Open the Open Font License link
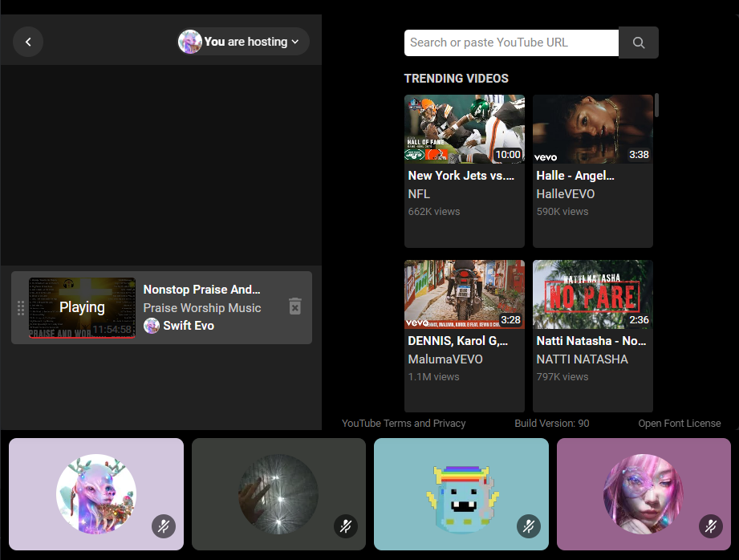Viewport: 739px width, 560px height. click(x=679, y=424)
